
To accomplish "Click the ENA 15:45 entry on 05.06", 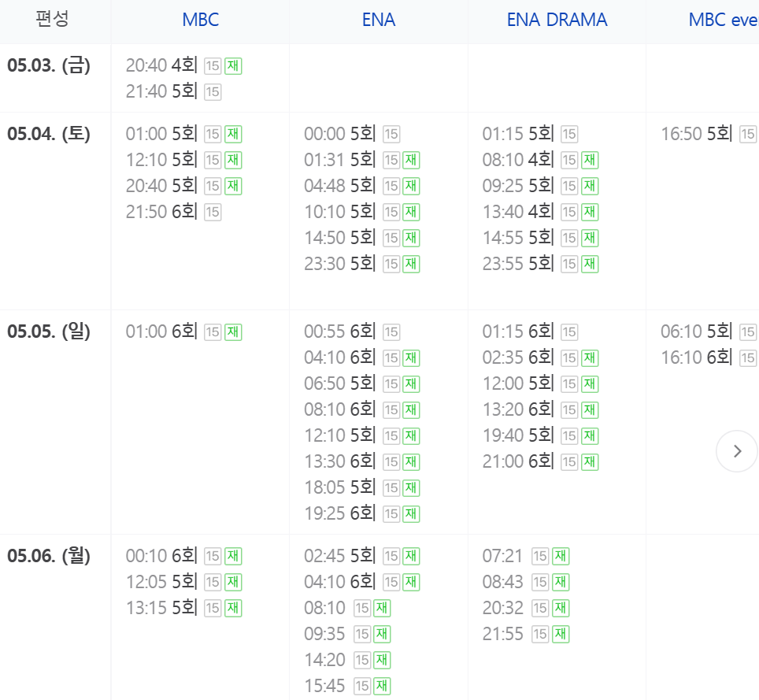I will pyautogui.click(x=347, y=686).
